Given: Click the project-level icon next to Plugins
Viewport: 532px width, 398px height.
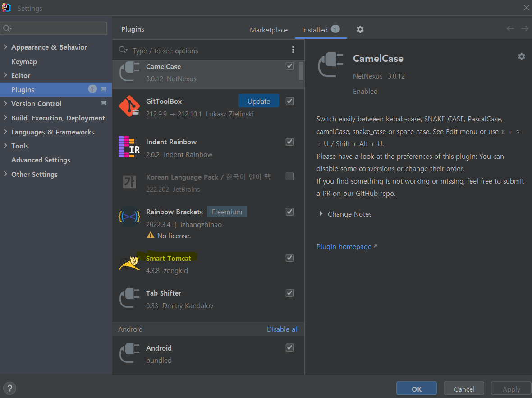Looking at the screenshot, I should coord(104,89).
